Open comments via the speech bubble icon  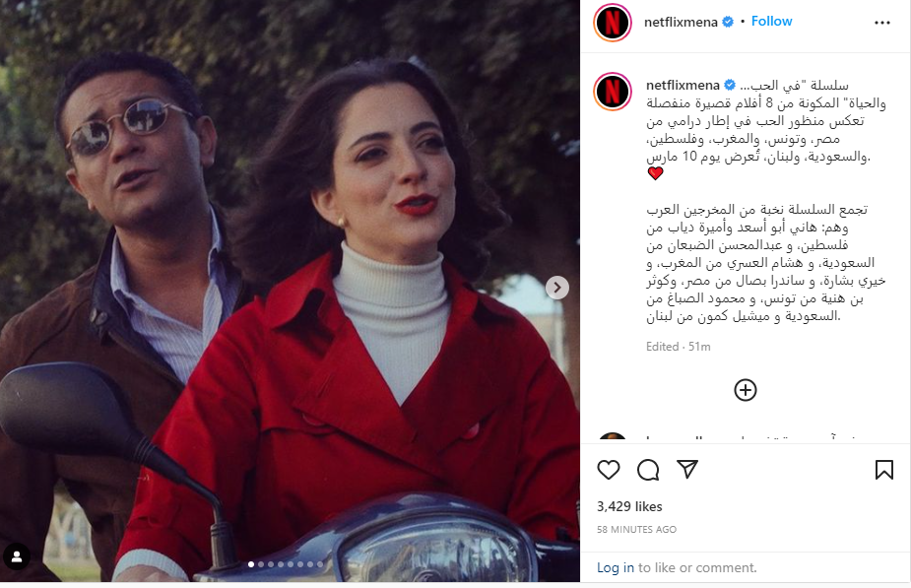click(x=648, y=470)
